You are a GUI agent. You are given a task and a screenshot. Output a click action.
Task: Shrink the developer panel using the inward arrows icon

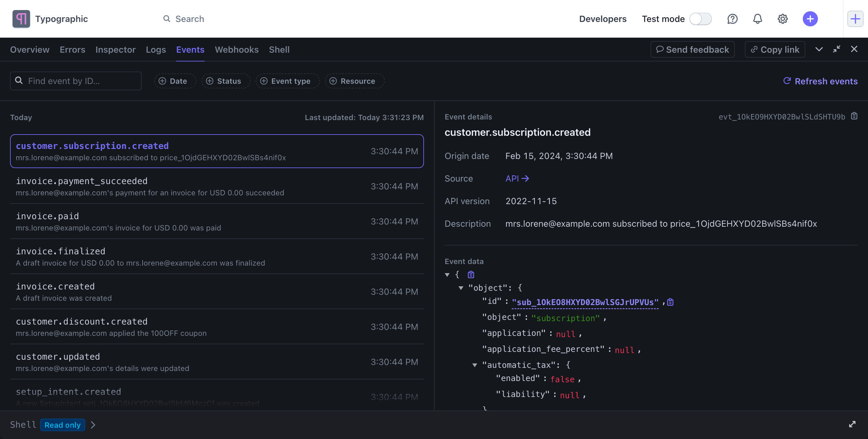coord(837,49)
